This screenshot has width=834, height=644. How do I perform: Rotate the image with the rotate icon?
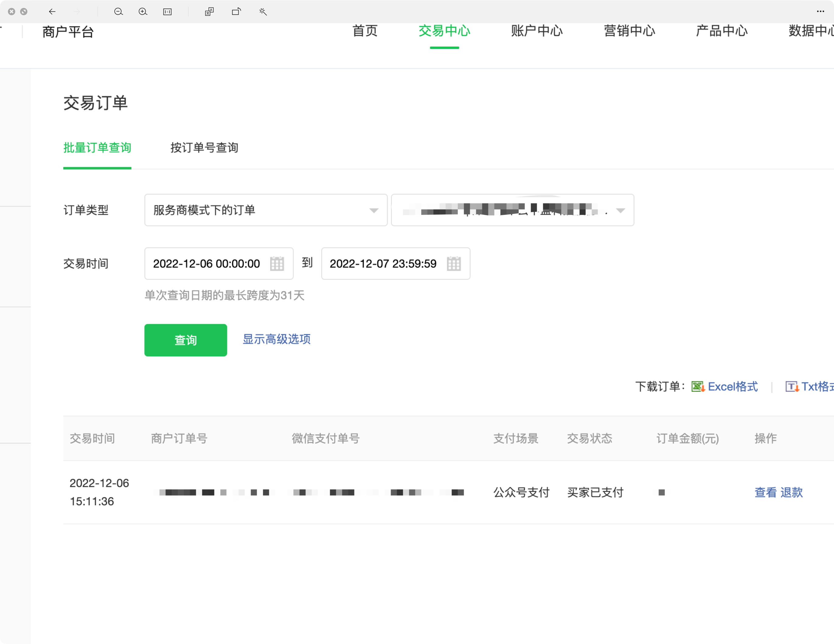[237, 12]
